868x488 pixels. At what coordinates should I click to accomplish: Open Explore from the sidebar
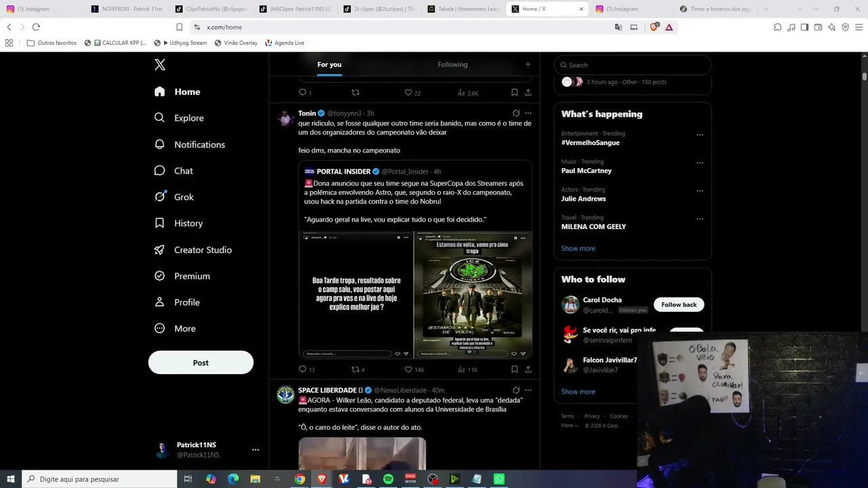(179, 118)
